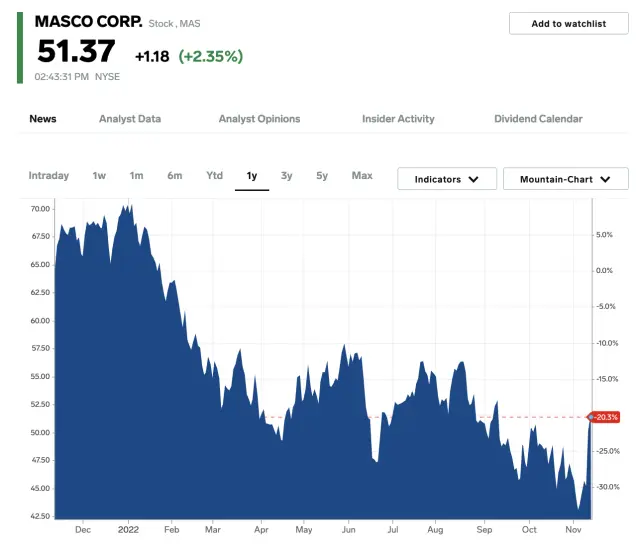Select the Ytd time range
640x556 pixels.
pyautogui.click(x=214, y=176)
